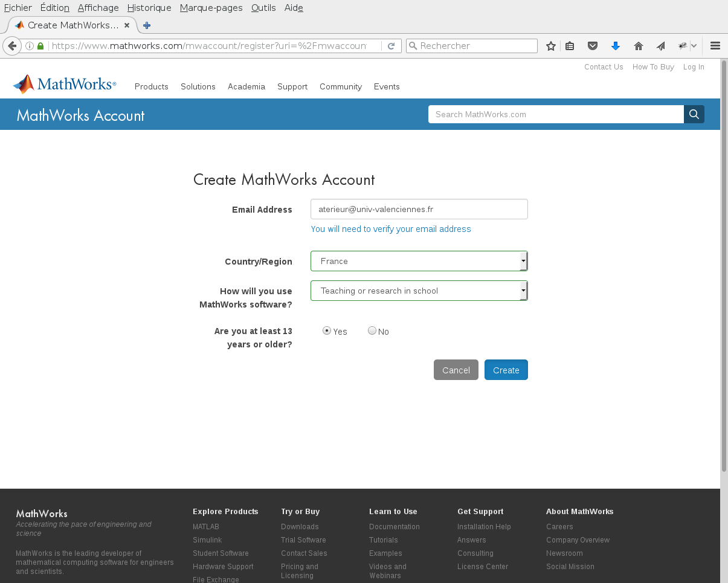728x583 pixels.
Task: Click the extension icon left of toolbar chevron
Action: tap(683, 46)
